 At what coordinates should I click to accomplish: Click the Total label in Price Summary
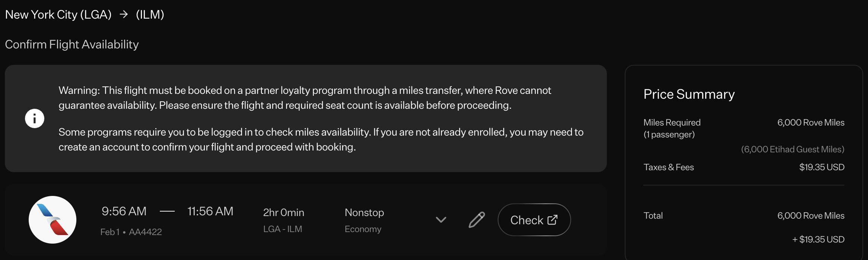[653, 216]
